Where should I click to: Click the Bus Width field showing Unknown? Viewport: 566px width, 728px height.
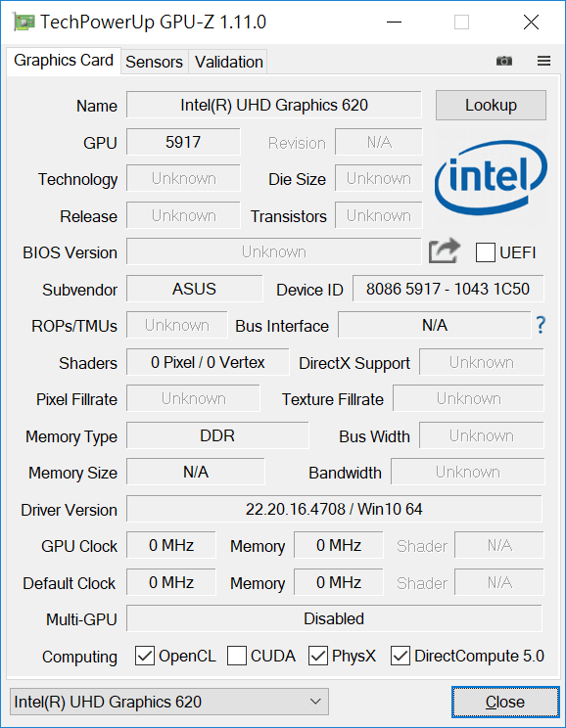482,435
